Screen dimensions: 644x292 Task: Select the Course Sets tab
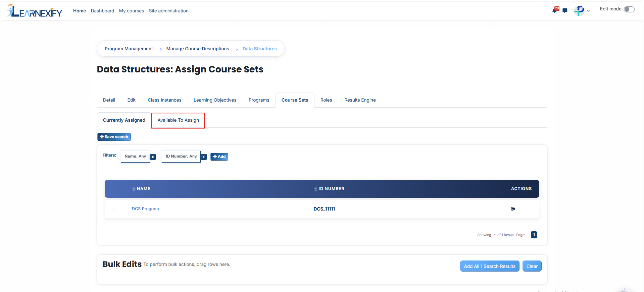295,100
